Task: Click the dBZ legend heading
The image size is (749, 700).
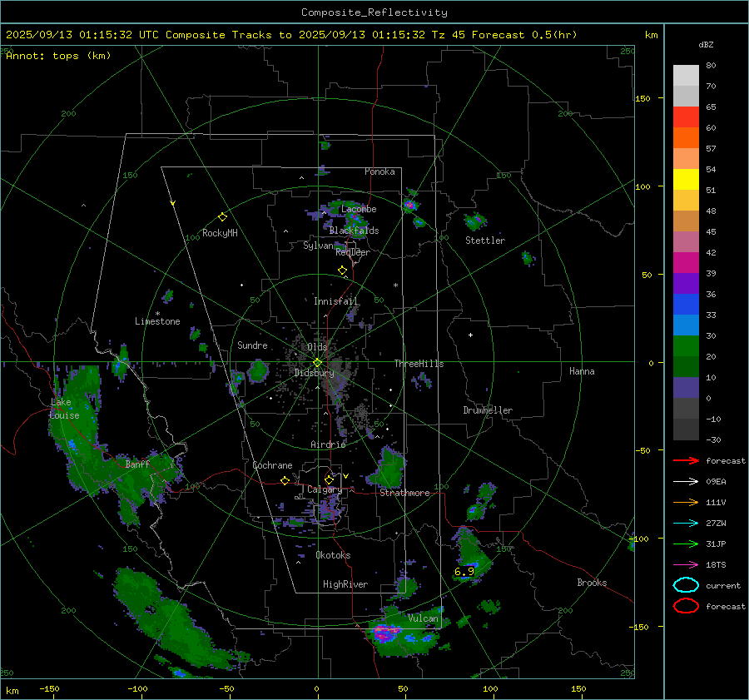Action: pyautogui.click(x=706, y=44)
